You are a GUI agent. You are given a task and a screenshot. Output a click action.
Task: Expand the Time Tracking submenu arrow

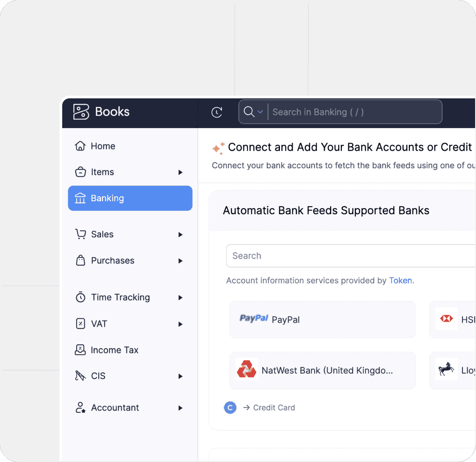(x=180, y=298)
